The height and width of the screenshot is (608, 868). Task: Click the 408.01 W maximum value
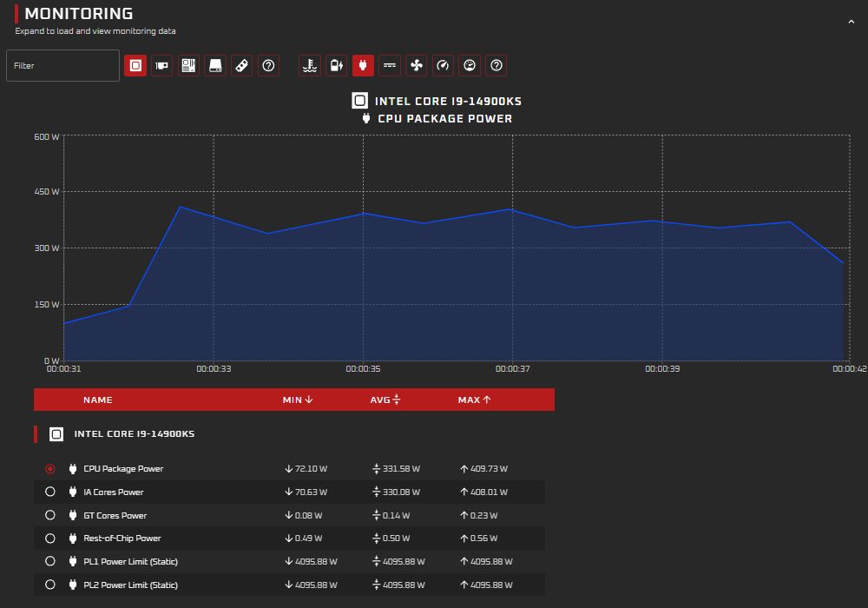click(x=489, y=492)
